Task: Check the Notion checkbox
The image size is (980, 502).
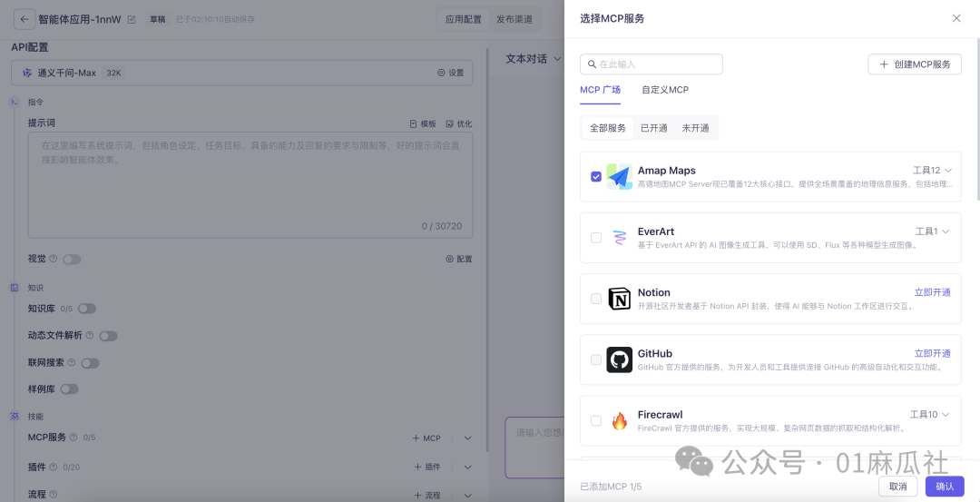Action: (x=596, y=299)
